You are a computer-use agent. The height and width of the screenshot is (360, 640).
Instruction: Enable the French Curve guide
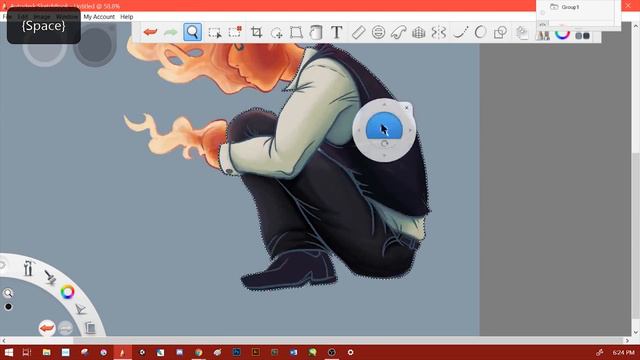[398, 32]
